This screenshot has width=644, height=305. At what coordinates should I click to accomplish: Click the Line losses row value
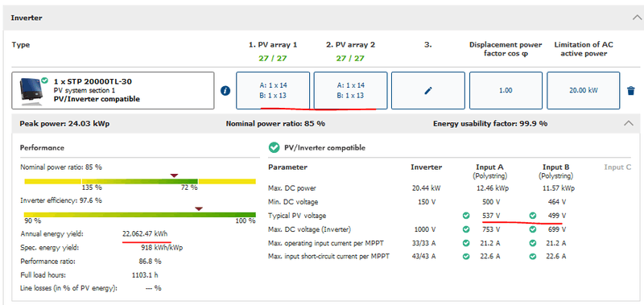[154, 288]
